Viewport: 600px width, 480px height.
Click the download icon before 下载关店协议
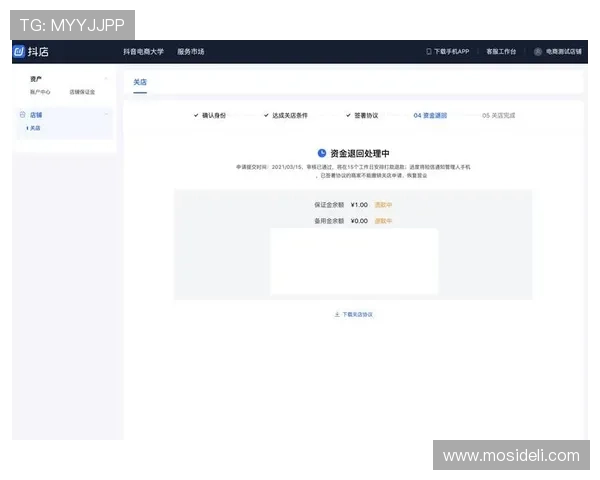point(337,314)
